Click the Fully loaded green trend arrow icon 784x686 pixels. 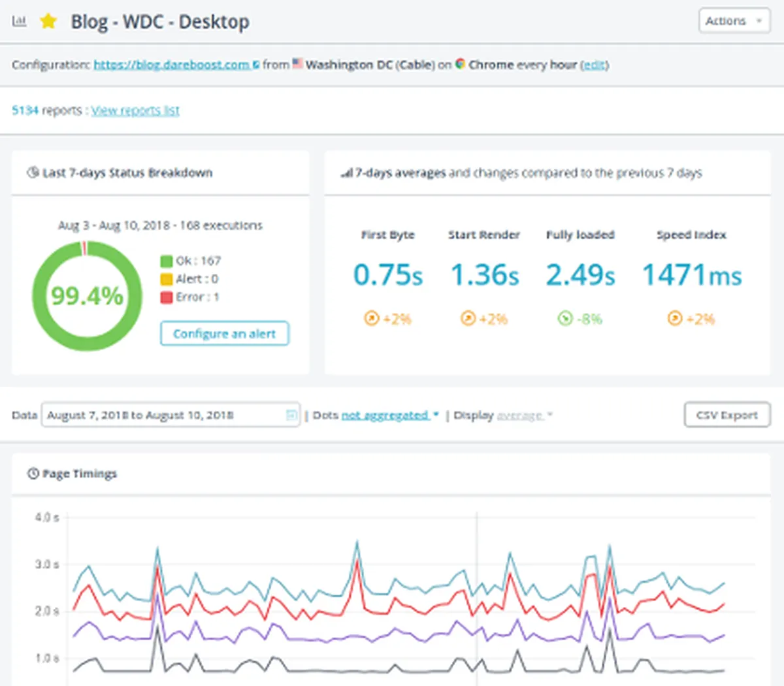(x=565, y=319)
